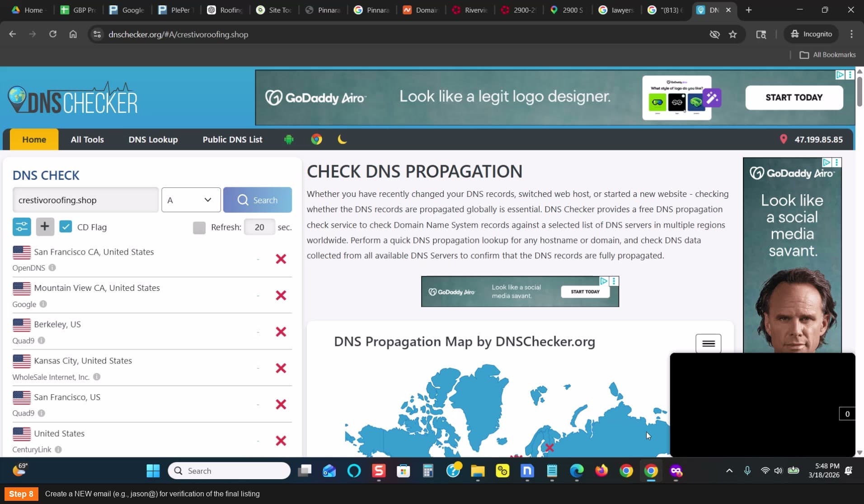Click the red X for Berkeley row
This screenshot has height=504, width=864.
point(281,331)
